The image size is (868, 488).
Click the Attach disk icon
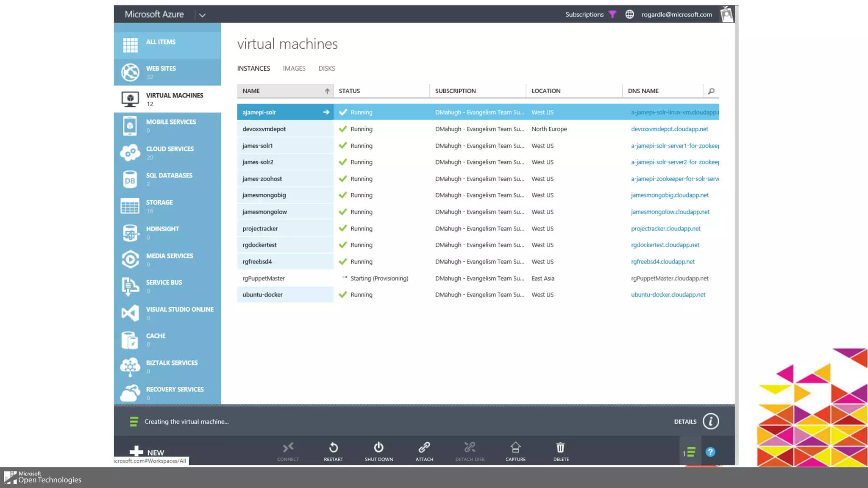[424, 448]
